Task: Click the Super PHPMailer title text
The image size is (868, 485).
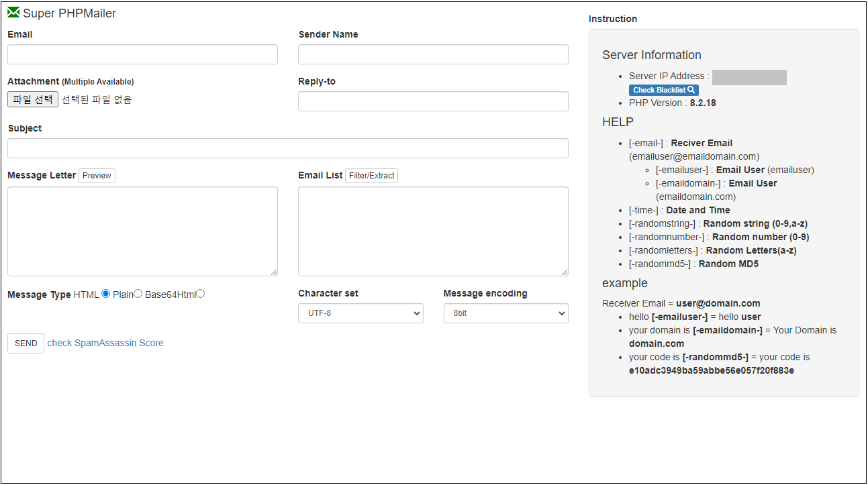Action: 70,13
